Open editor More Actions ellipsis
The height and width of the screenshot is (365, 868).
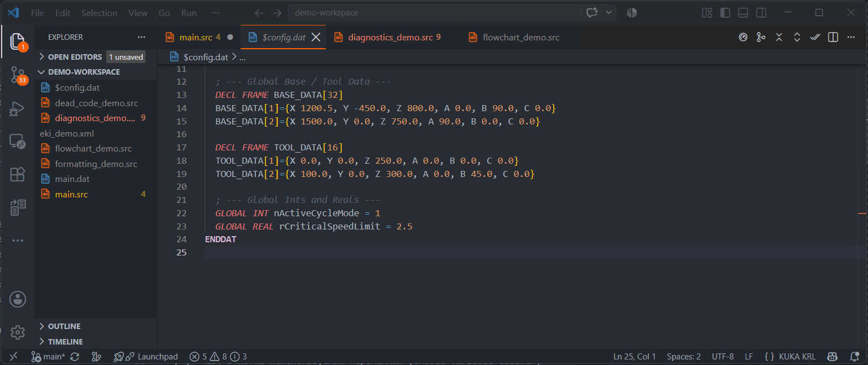(x=851, y=37)
